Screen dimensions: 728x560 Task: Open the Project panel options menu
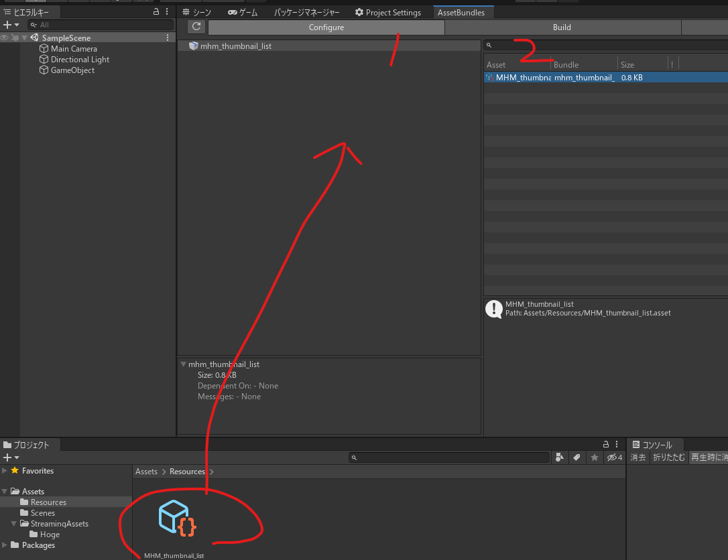pyautogui.click(x=617, y=444)
